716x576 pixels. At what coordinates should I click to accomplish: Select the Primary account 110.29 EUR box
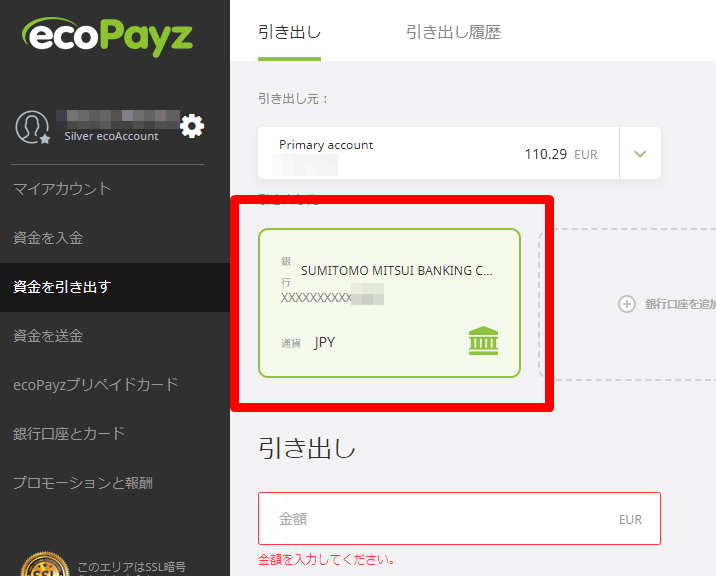[x=459, y=153]
